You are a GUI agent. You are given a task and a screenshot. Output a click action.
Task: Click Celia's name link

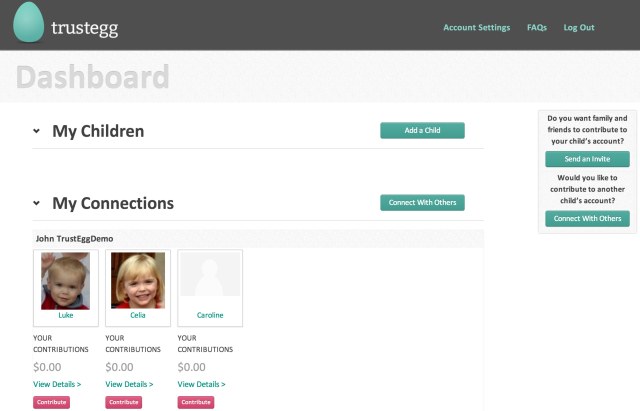(138, 315)
